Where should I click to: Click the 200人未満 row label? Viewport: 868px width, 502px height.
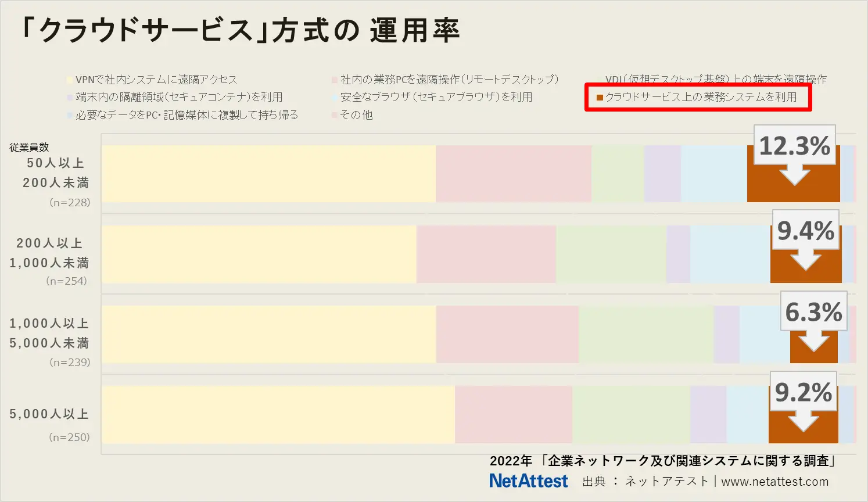pyautogui.click(x=56, y=183)
